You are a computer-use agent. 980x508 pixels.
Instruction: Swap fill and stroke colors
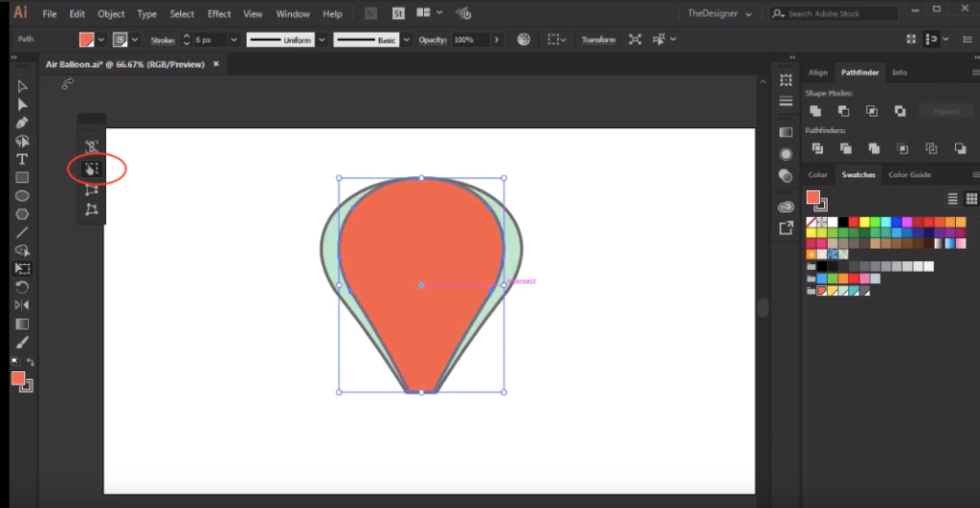pos(31,362)
